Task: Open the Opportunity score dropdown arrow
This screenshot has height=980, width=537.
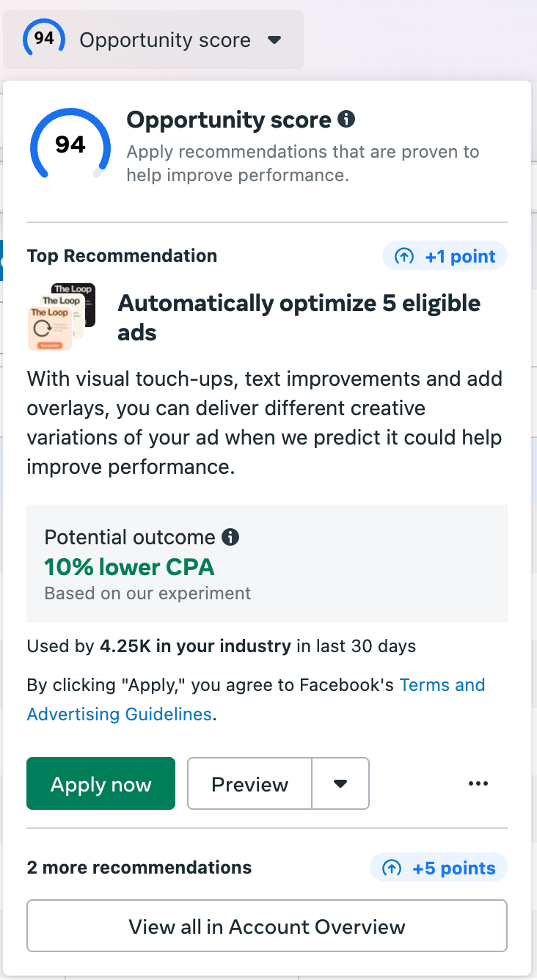Action: [274, 40]
